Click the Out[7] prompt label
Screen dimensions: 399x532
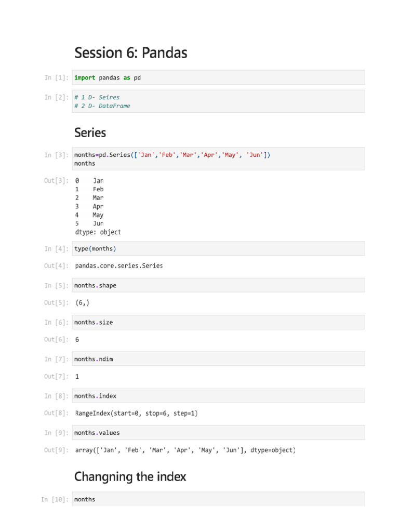point(56,377)
